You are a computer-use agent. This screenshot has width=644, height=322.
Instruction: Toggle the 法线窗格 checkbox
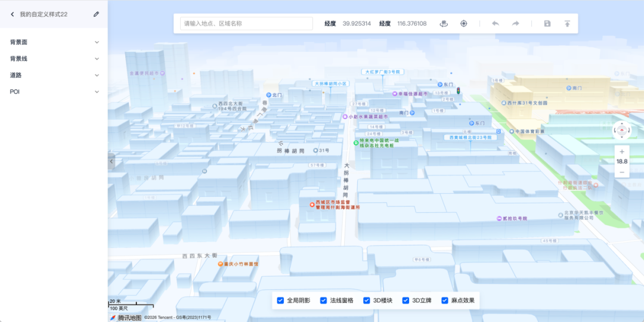pos(324,300)
